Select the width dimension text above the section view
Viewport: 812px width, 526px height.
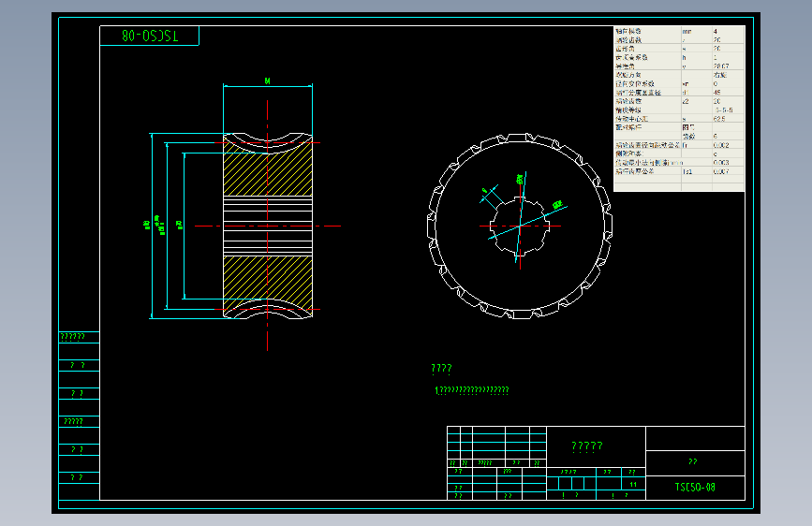[x=267, y=80]
